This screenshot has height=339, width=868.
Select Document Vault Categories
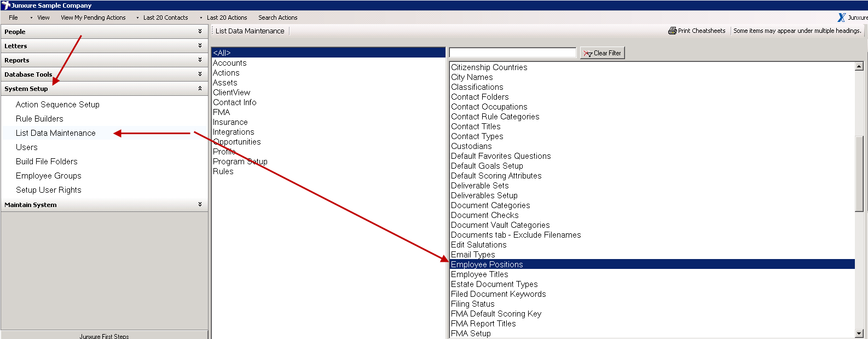point(500,225)
